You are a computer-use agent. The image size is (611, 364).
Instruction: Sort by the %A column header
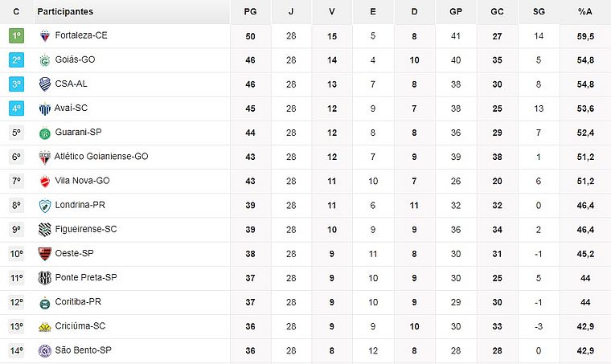pos(584,12)
